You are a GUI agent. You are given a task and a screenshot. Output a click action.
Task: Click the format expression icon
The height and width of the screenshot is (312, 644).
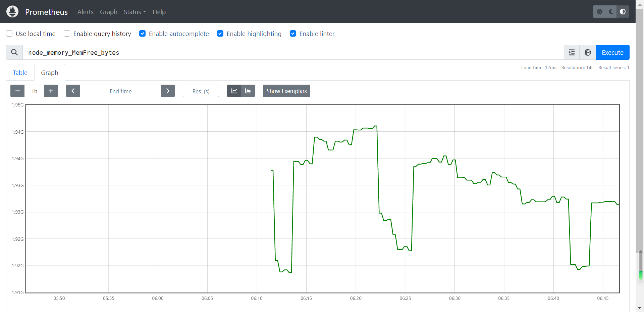pos(572,52)
